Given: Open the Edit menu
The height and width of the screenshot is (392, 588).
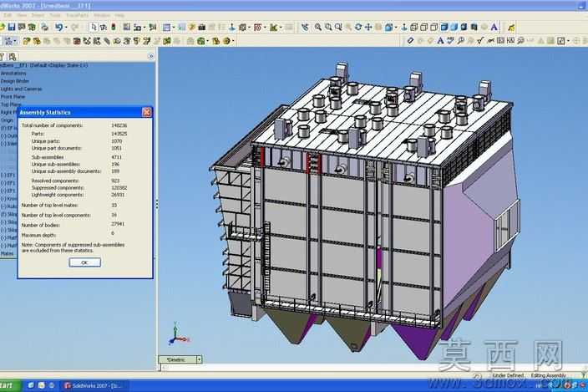Looking at the screenshot, I should (x=8, y=15).
